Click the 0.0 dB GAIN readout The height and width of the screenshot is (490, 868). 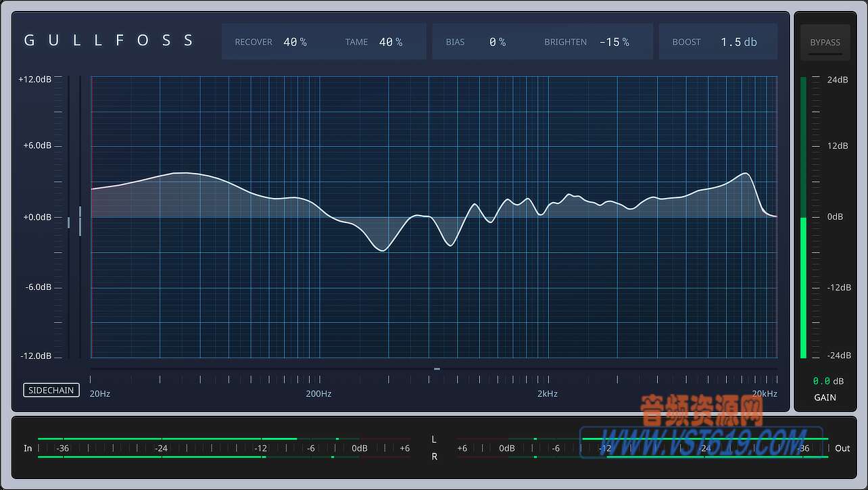pos(826,381)
